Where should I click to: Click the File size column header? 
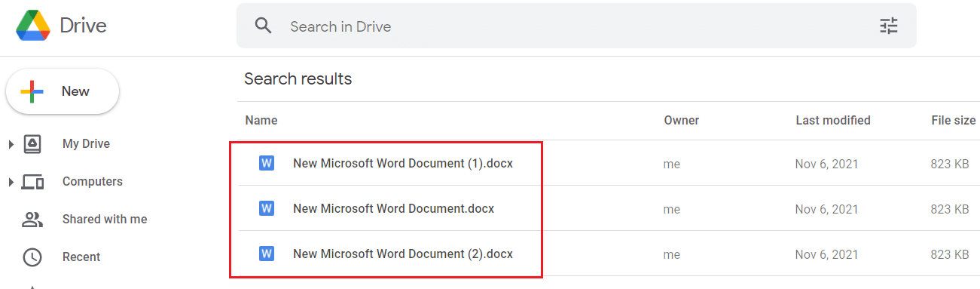pyautogui.click(x=954, y=120)
